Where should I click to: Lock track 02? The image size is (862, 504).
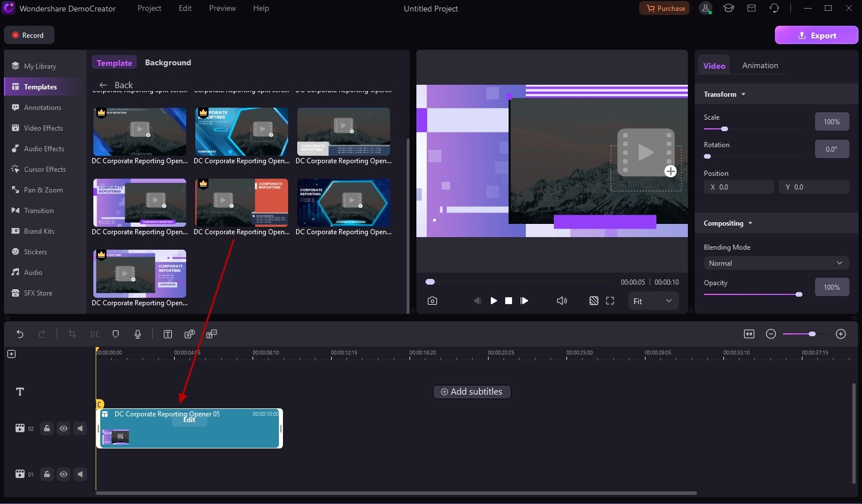pos(47,428)
